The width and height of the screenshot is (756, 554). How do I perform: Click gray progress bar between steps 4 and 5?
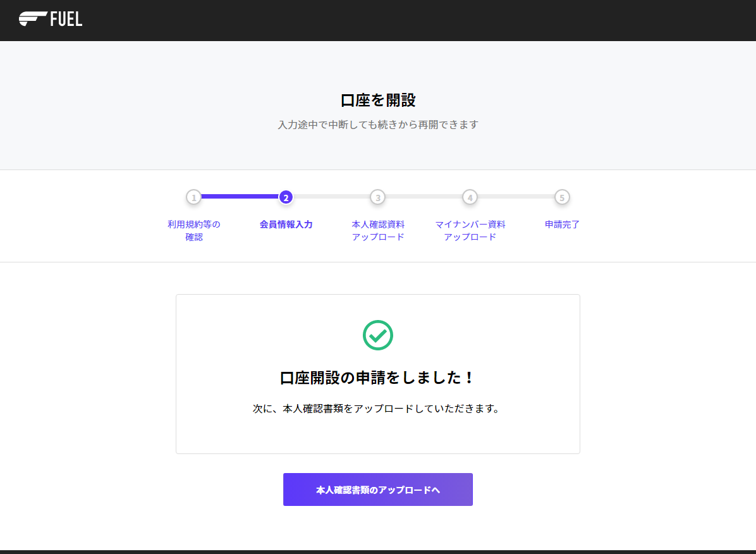point(516,197)
